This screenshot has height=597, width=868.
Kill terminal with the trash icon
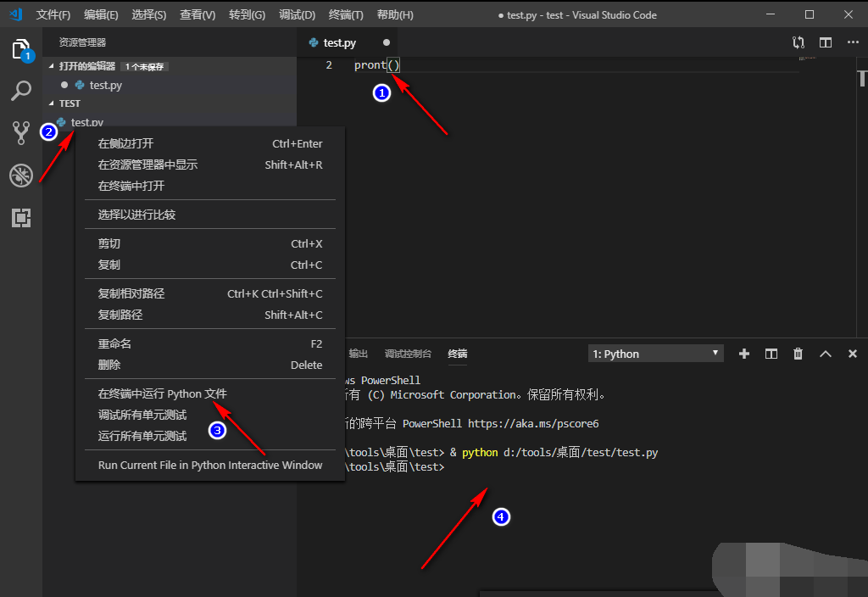click(798, 354)
